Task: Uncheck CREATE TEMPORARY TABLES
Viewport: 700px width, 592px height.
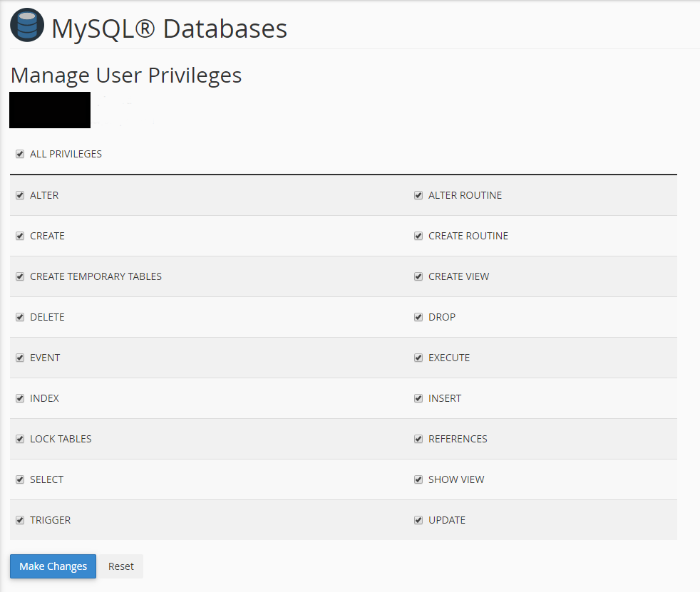Action: click(20, 276)
